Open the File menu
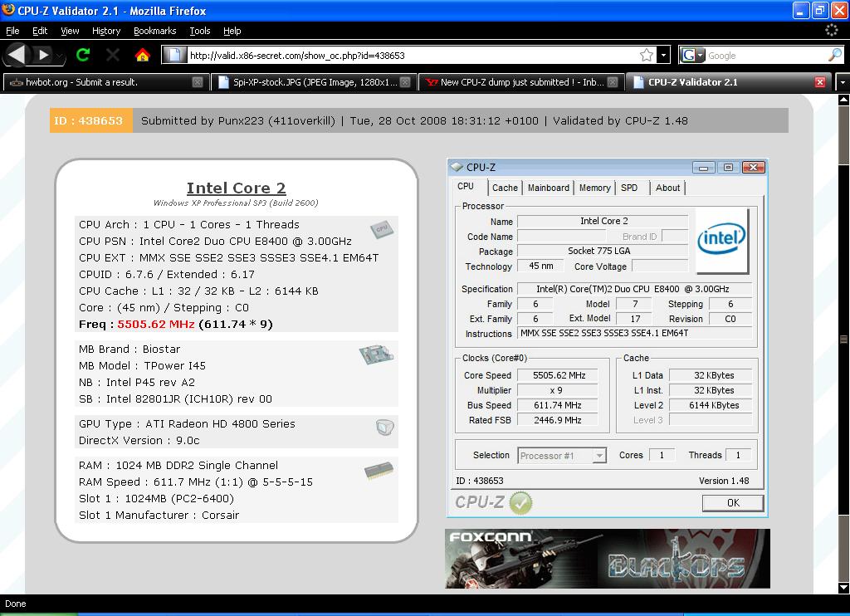 point(12,31)
